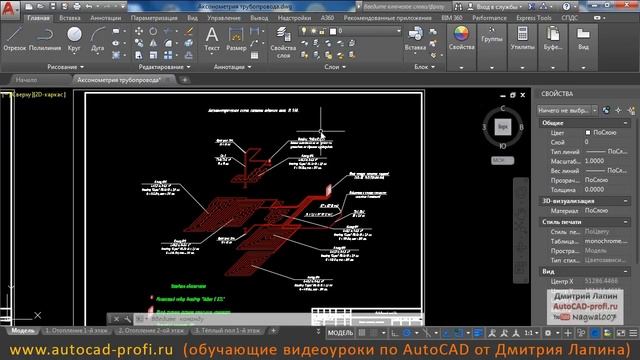Choose the Rotate tool icon
Image resolution: width=640 pixels, height=360 pixels.
pyautogui.click(x=153, y=31)
